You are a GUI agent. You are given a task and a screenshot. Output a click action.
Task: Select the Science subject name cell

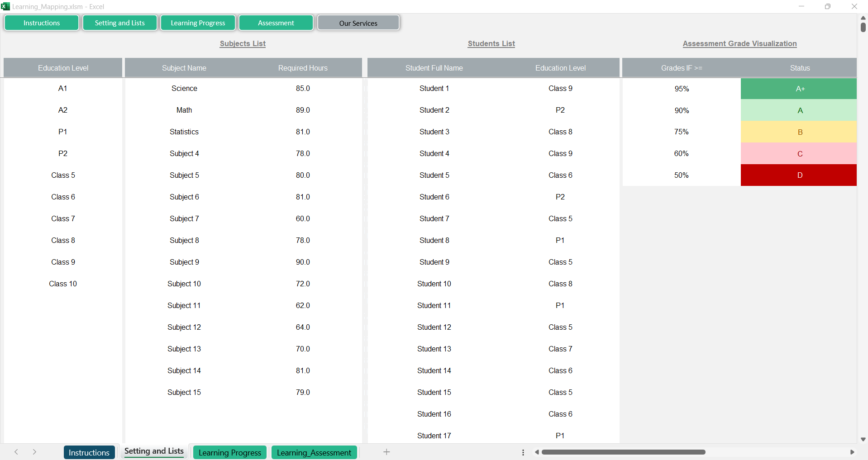click(184, 88)
